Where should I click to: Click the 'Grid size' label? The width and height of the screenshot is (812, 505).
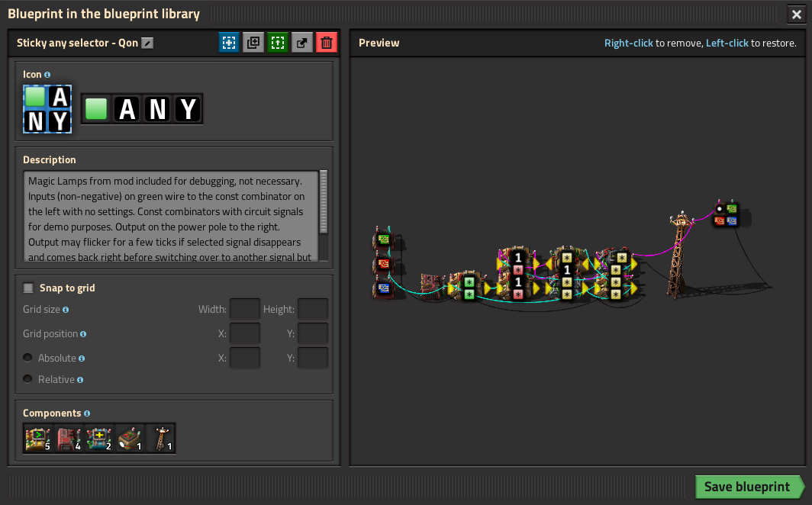41,310
